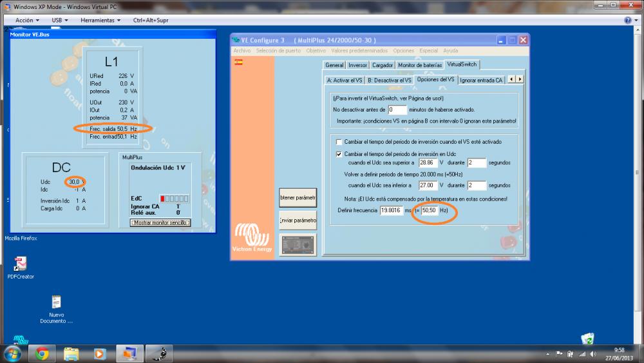Viewport: 644px width, 363px height.
Task: Select Windows Virtual PC taskbar icon
Action: [x=130, y=353]
